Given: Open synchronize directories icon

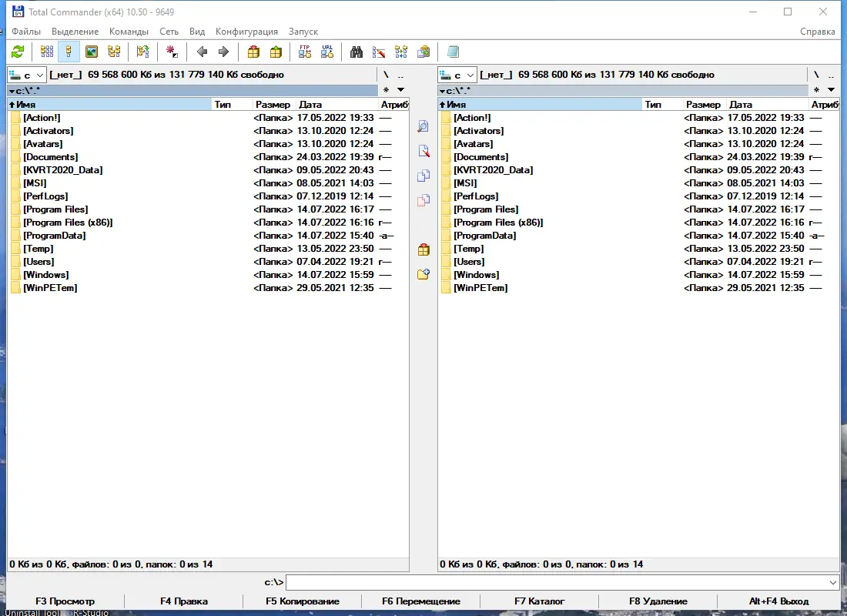Looking at the screenshot, I should click(401, 52).
